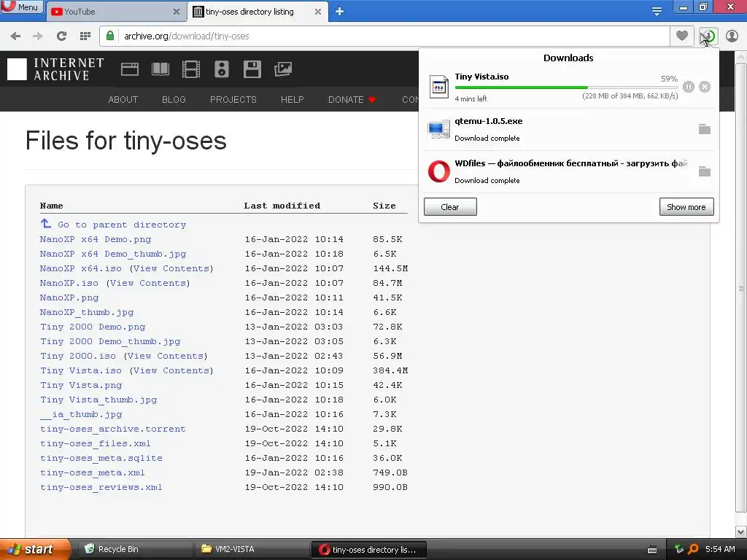Open NanoXP x64 Demo.png link
The image size is (747, 560).
point(96,239)
